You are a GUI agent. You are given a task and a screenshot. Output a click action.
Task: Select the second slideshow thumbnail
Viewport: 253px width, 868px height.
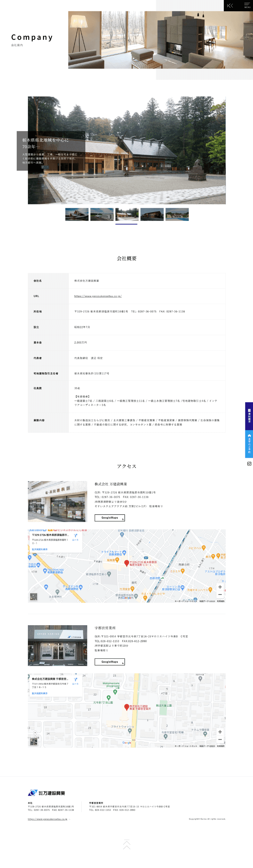coord(102,214)
